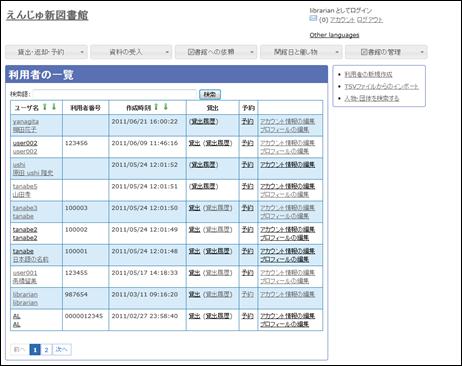Expand the 開館日と催し物 menu
This screenshot has height=366, width=462.
(x=301, y=52)
